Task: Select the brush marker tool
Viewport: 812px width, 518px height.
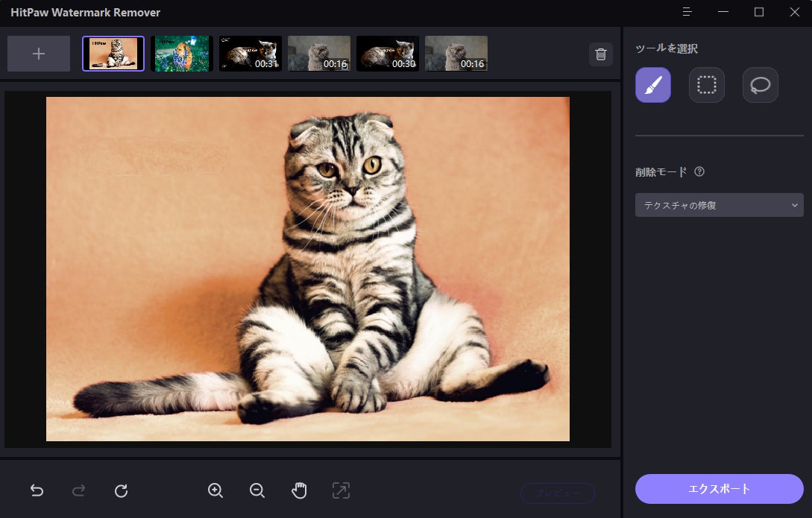Action: [x=652, y=85]
